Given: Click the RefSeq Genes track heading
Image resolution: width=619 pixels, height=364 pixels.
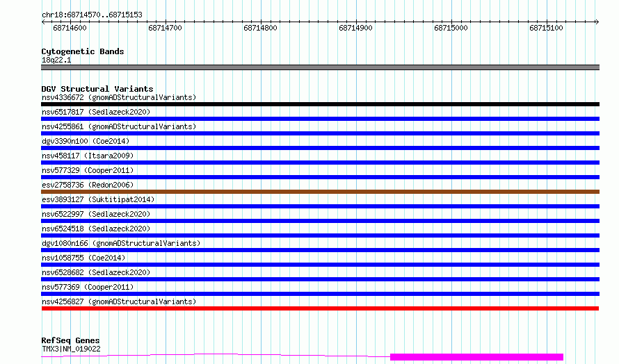Looking at the screenshot, I should [x=70, y=340].
